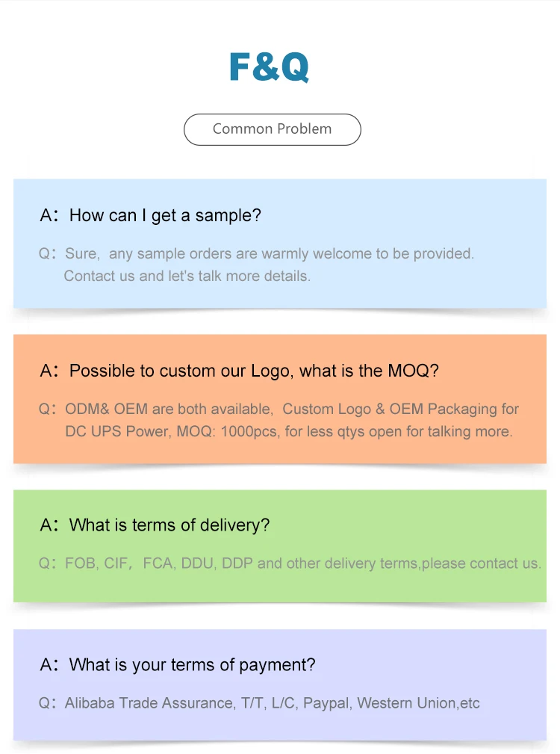Click the "DC UPS Power, MOQ: 1000pcs" line
The width and height of the screenshot is (560, 754).
point(288,432)
